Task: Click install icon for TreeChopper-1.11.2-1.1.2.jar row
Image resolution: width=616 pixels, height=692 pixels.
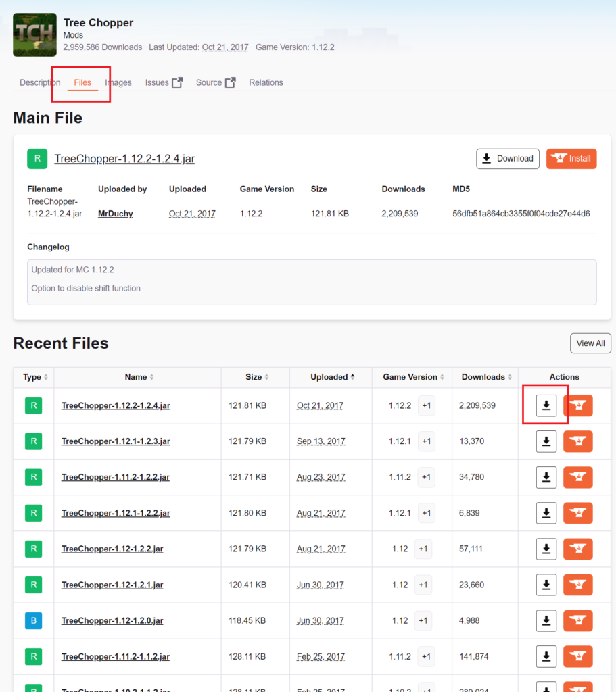Action: 577,656
